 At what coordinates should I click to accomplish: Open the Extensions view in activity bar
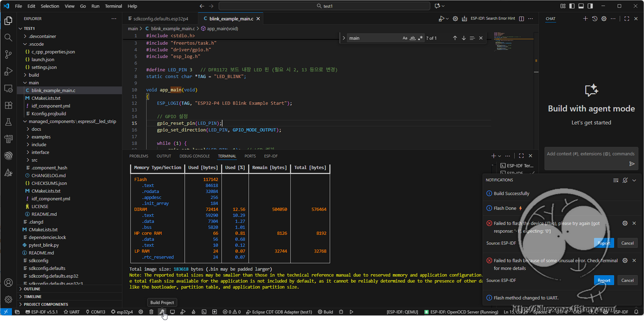pos(8,105)
